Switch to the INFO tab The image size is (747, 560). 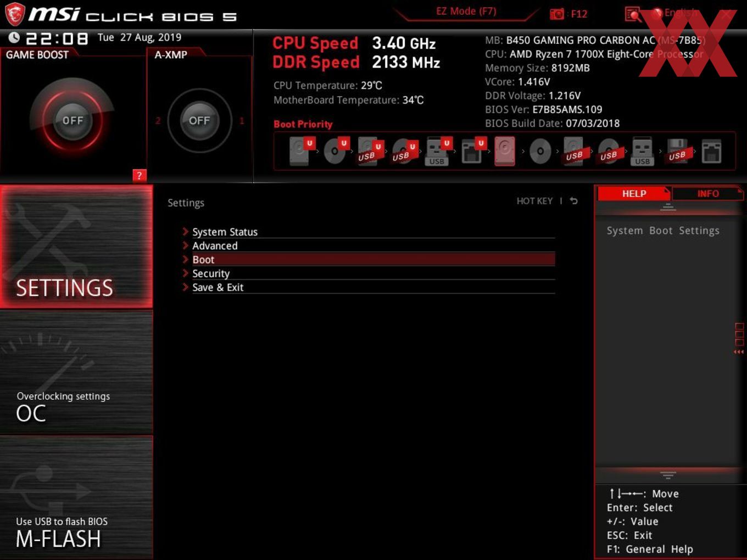click(707, 193)
